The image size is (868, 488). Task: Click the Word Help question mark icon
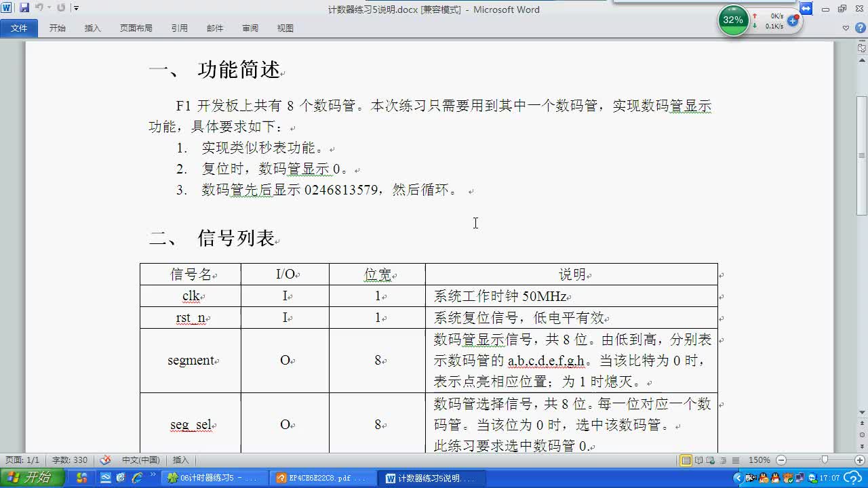(859, 28)
